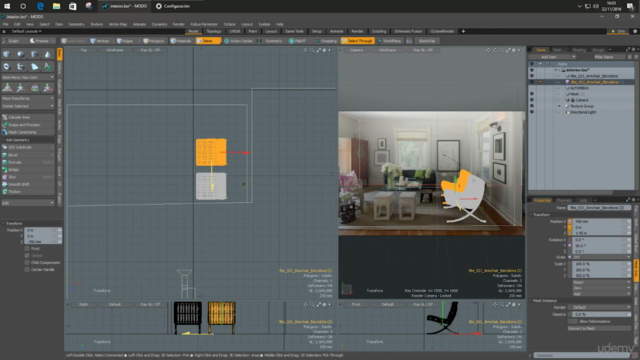The image size is (640, 360).
Task: Open the Center Selected dropdown
Action: pos(28,106)
